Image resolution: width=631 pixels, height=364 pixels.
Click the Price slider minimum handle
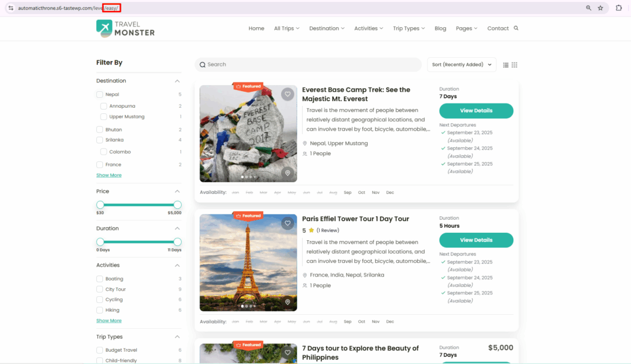[x=100, y=204]
